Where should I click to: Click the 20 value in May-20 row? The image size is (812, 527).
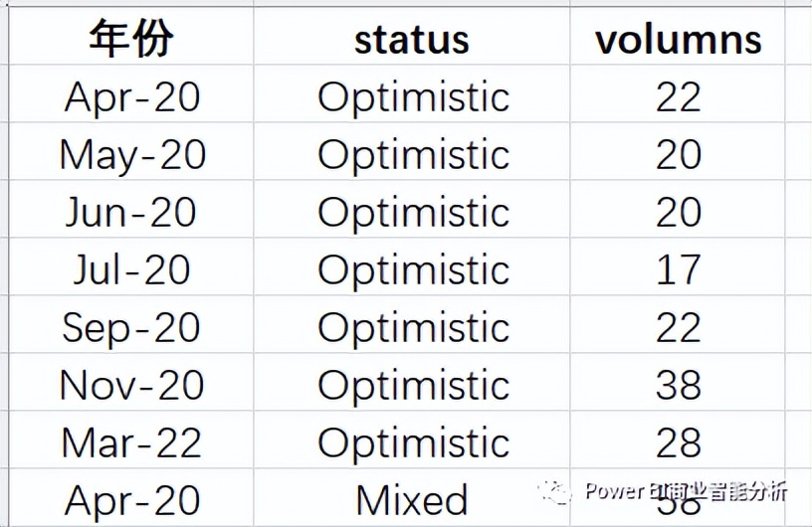pos(678,152)
